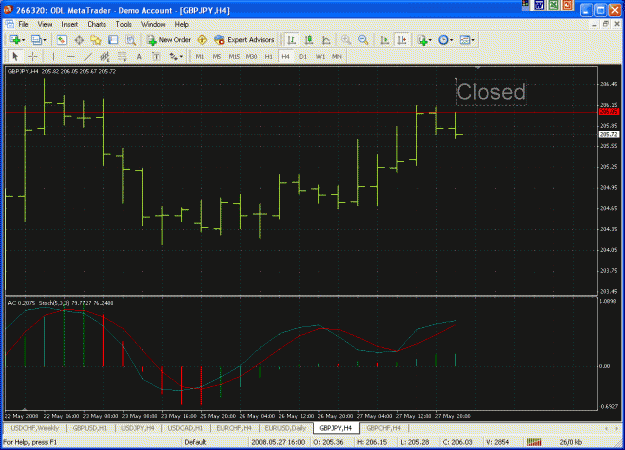The width and height of the screenshot is (625, 450).
Task: Pick the Vertical Line drawing tool
Action: click(53, 57)
